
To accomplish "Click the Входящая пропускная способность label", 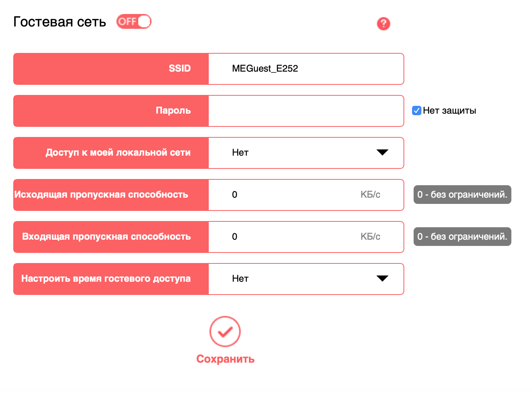I will coord(106,237).
